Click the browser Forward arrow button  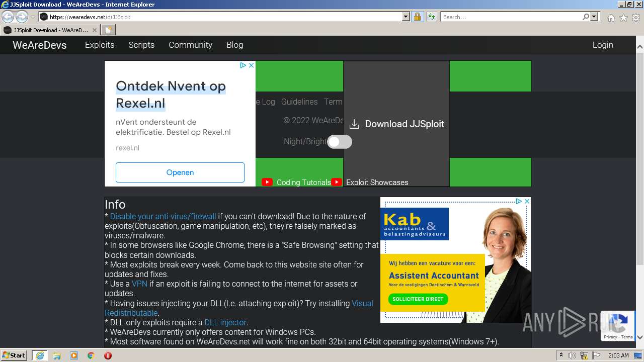22,17
